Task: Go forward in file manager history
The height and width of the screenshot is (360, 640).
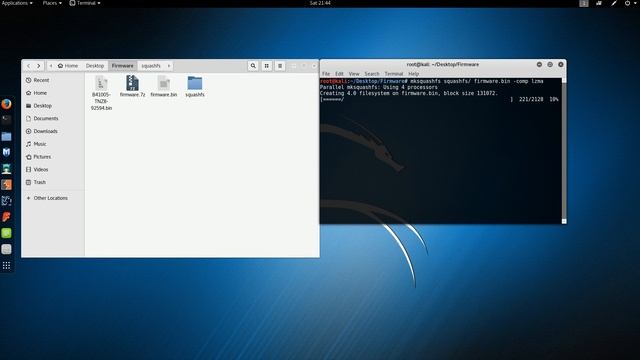Action: (39, 66)
